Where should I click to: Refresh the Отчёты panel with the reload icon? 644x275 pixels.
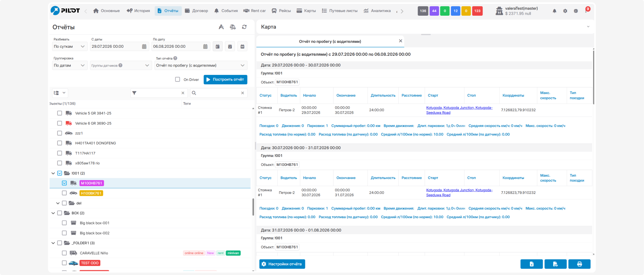pos(244,27)
